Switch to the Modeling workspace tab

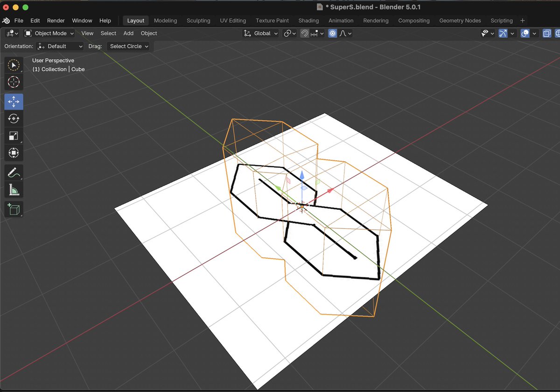click(x=165, y=21)
